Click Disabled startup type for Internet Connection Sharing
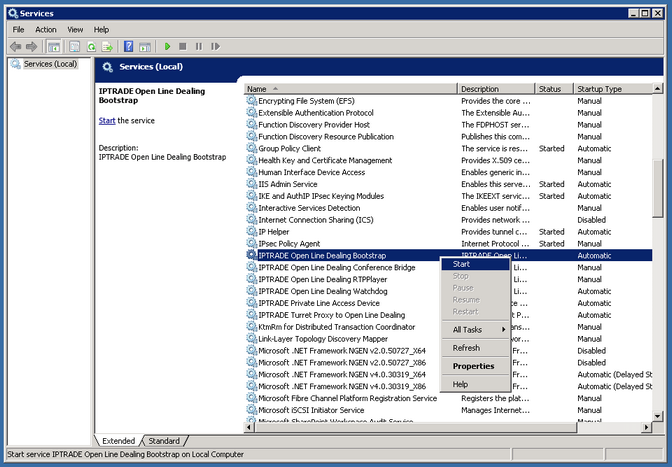The width and height of the screenshot is (672, 467). pyautogui.click(x=591, y=220)
